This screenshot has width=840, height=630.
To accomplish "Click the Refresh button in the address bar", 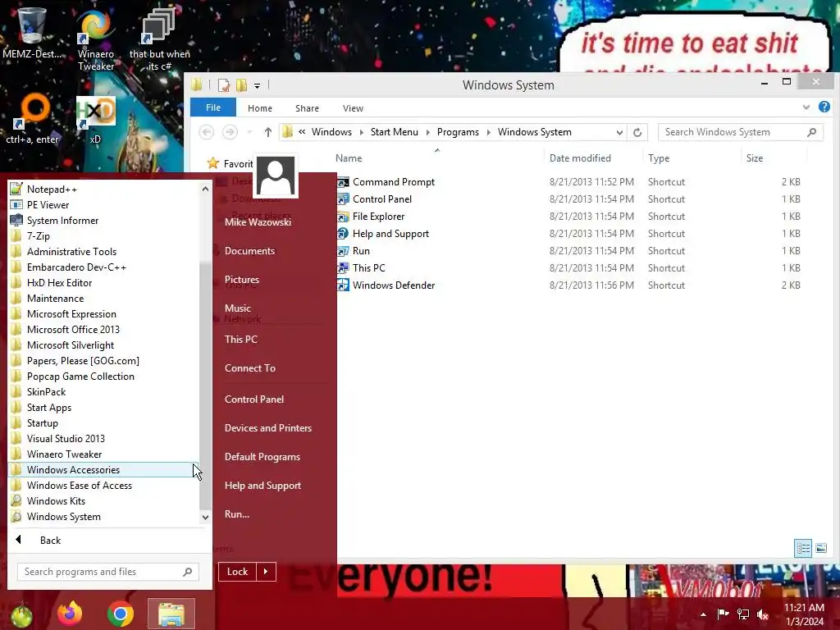I will (x=637, y=132).
